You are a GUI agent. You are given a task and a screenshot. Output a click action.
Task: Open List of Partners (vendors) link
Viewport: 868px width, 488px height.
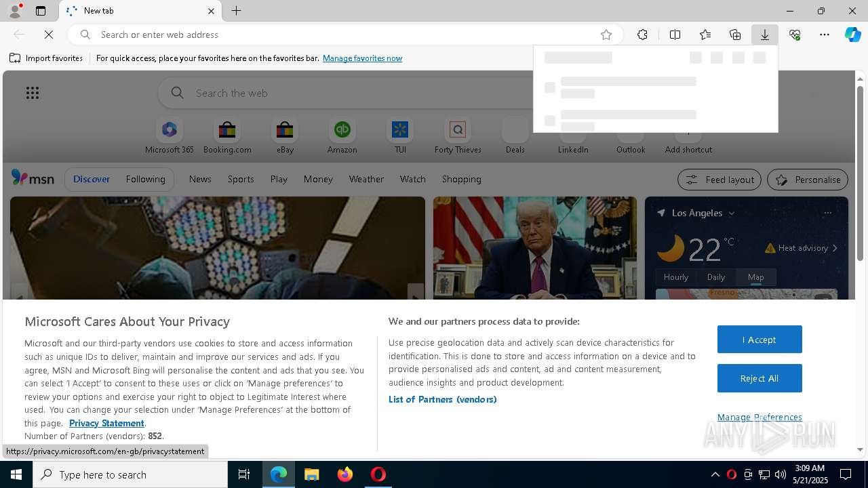point(443,399)
